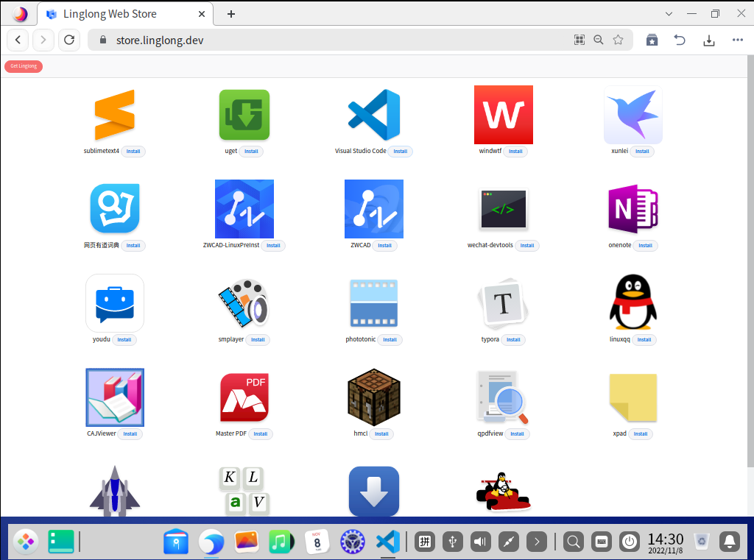Open the ZWCAD-LinuxPreInst app icon
Viewport: 754px width, 560px height.
pos(244,208)
